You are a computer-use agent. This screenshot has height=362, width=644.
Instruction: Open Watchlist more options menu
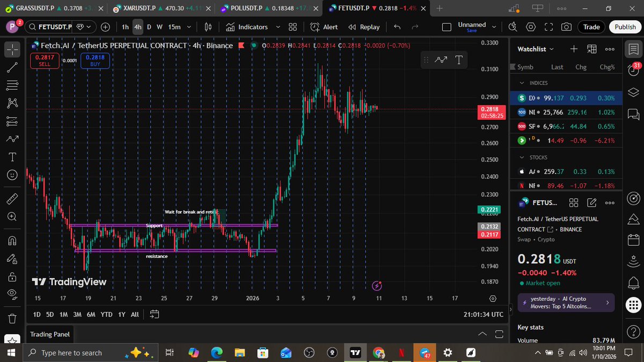[x=610, y=49]
